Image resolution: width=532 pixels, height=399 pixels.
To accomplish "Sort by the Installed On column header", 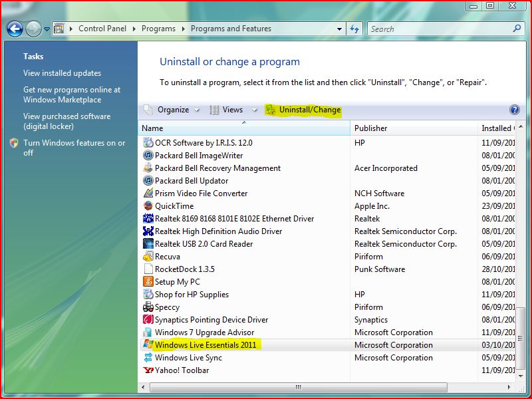I will [497, 128].
